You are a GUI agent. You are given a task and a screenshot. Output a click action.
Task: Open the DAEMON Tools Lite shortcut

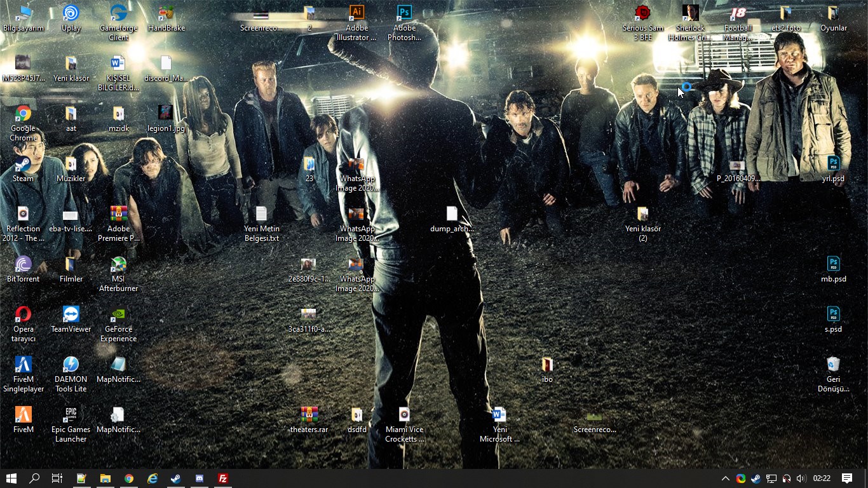71,374
